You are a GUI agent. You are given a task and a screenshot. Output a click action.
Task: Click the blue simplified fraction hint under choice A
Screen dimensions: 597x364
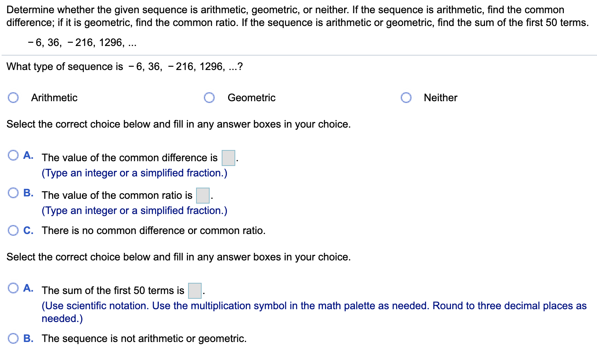coord(134,173)
